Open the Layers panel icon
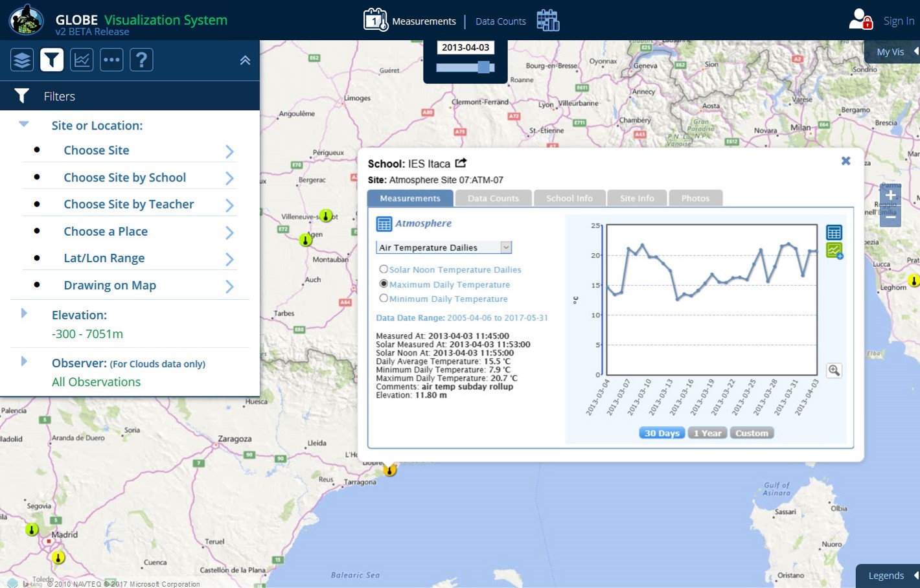 click(22, 60)
